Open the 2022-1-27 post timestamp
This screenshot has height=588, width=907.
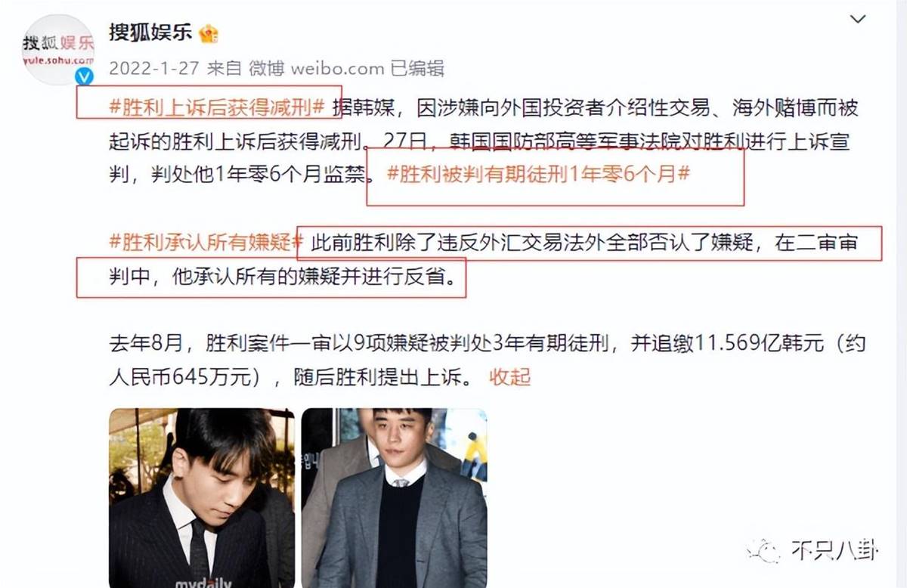coord(154,69)
